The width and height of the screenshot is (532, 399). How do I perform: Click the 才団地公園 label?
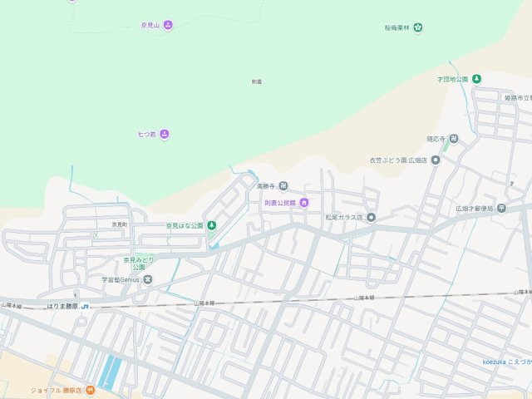point(452,80)
